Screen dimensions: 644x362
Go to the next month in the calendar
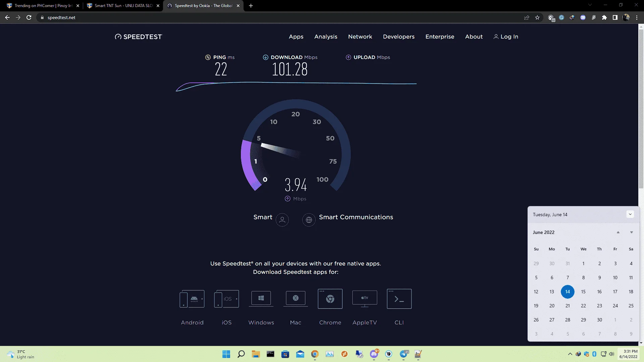[x=631, y=232]
